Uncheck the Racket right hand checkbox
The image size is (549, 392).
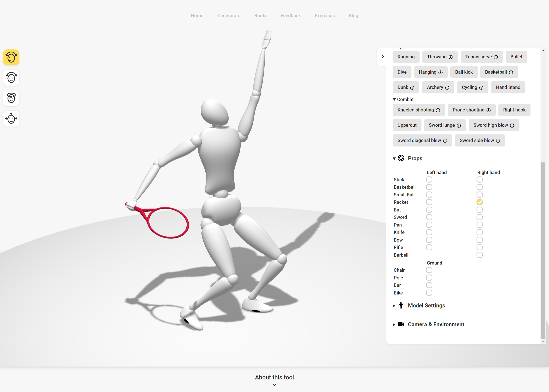[479, 202]
